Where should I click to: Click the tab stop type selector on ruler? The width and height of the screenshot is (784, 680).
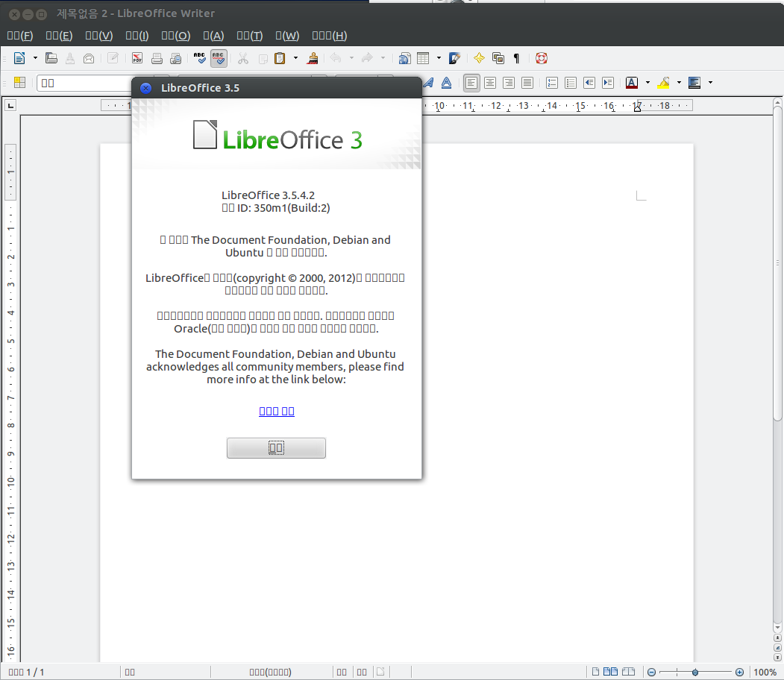pyautogui.click(x=10, y=105)
